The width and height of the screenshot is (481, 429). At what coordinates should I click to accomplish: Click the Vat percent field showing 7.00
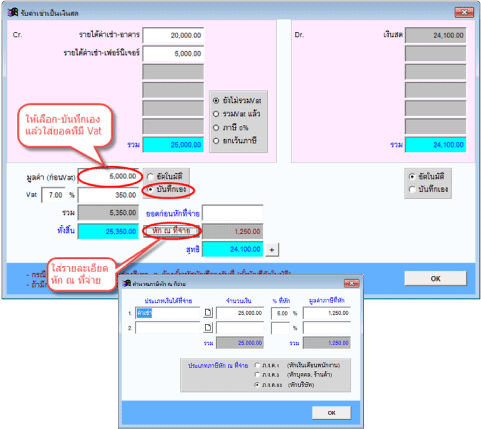pos(53,195)
